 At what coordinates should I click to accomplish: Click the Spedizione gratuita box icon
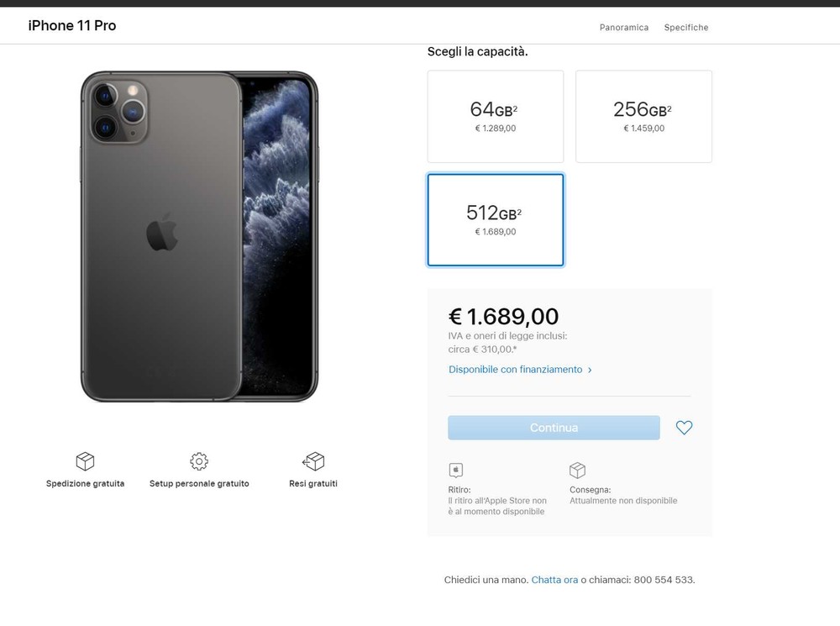coord(85,461)
